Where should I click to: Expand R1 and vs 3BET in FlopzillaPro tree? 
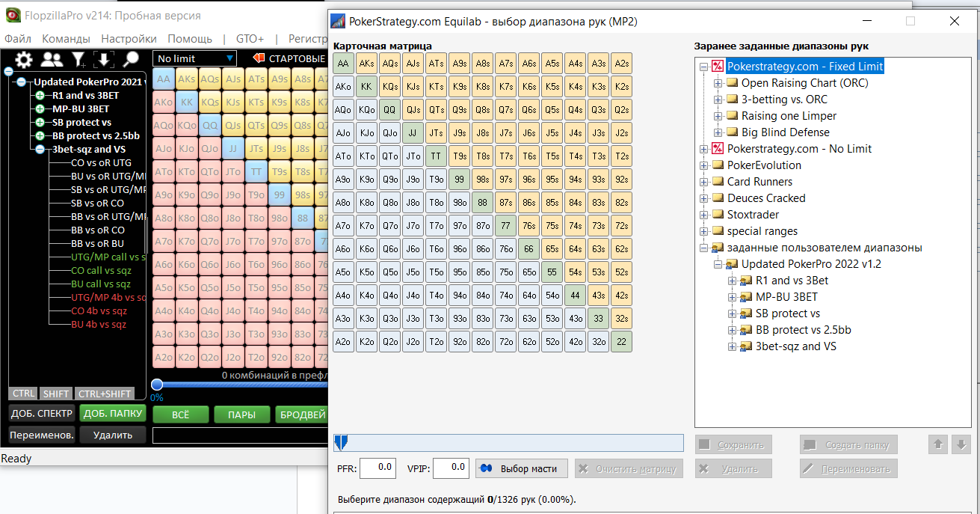click(x=39, y=96)
